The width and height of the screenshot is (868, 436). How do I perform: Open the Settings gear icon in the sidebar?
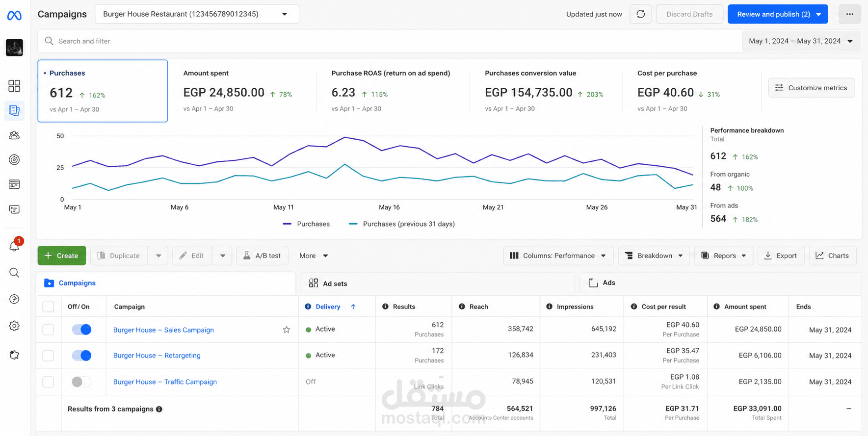coord(14,326)
